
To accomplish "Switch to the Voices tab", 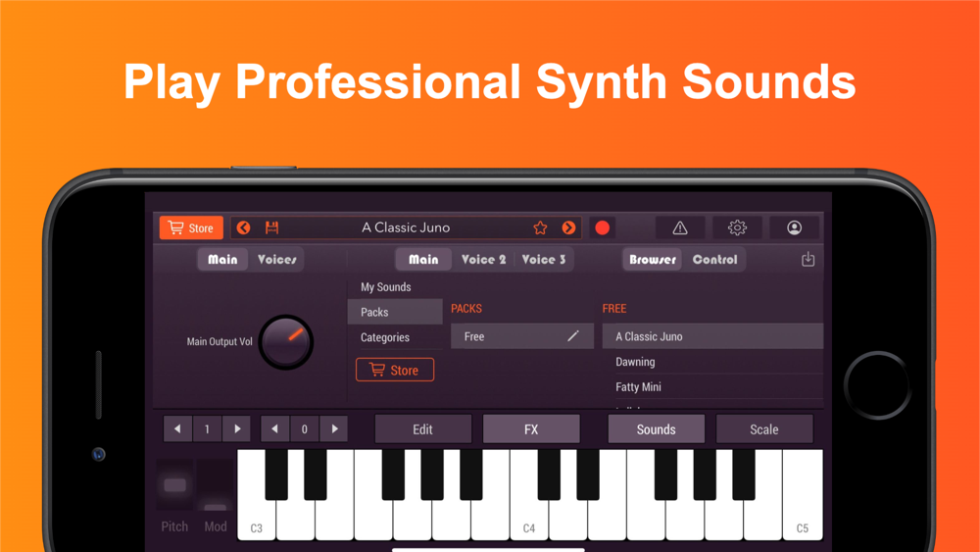I will [276, 260].
